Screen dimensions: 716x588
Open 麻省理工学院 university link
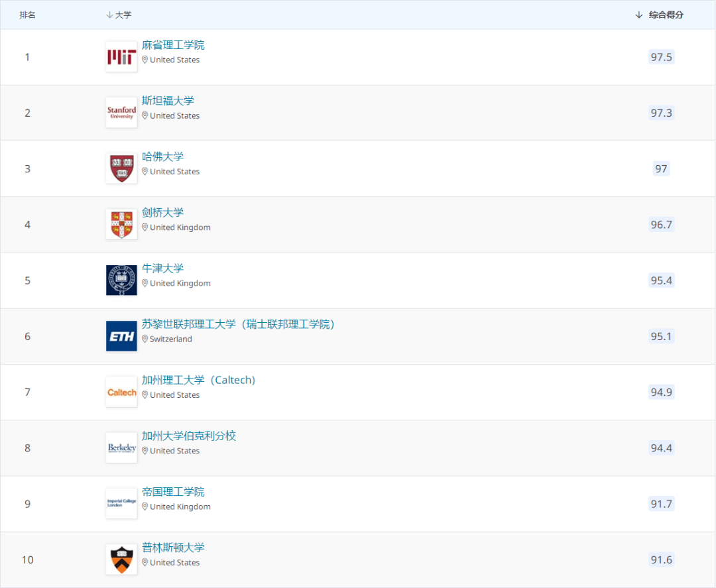173,44
